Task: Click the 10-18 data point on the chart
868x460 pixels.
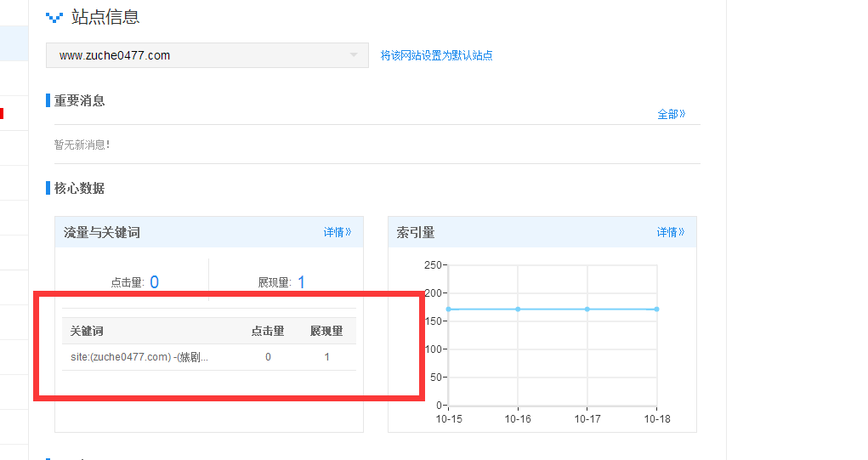Action: (656, 309)
